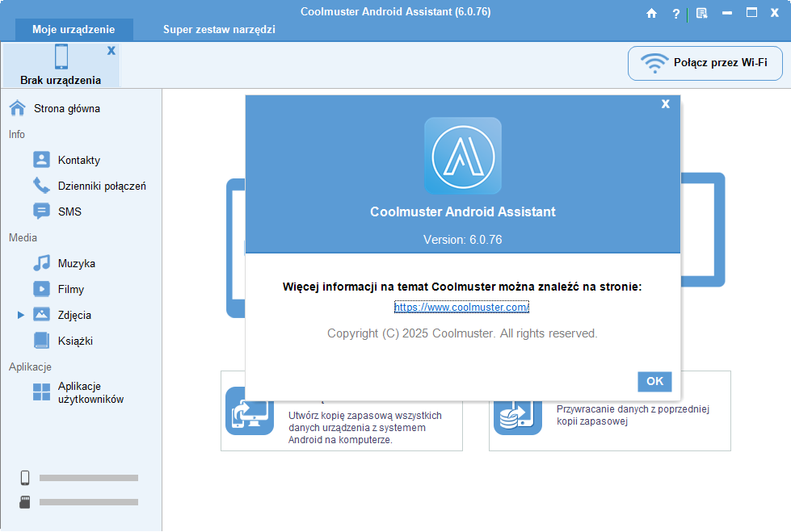
Task: Open Zdjęcia section
Action: click(x=74, y=315)
